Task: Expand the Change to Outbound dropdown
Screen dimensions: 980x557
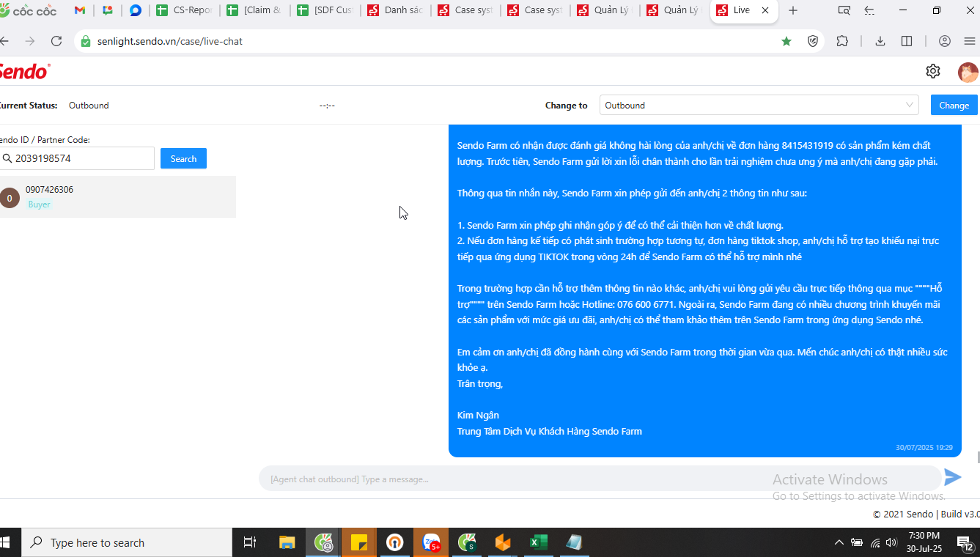Action: [759, 105]
